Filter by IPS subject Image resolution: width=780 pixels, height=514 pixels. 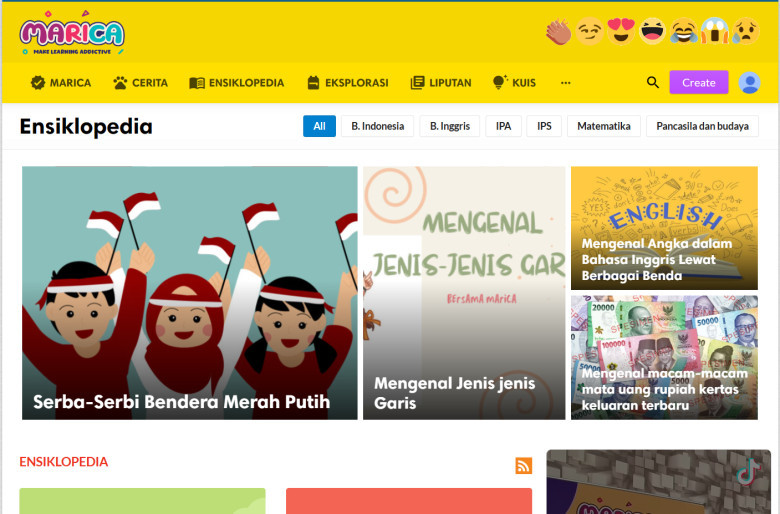(x=544, y=126)
